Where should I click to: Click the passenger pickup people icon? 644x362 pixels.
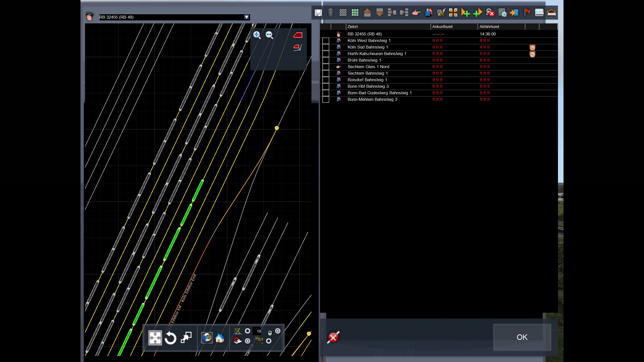429,13
